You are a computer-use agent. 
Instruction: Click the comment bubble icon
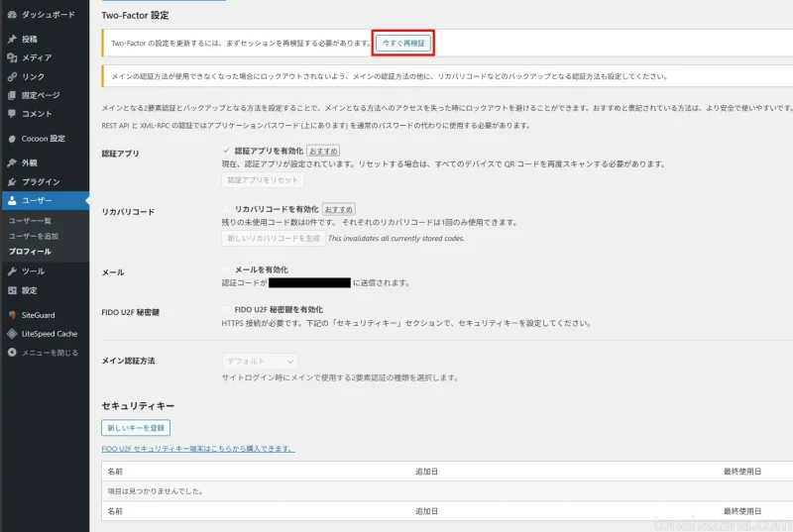(x=11, y=114)
